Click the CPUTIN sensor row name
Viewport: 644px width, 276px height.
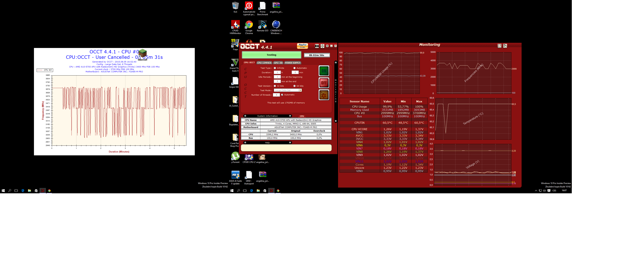click(x=359, y=123)
